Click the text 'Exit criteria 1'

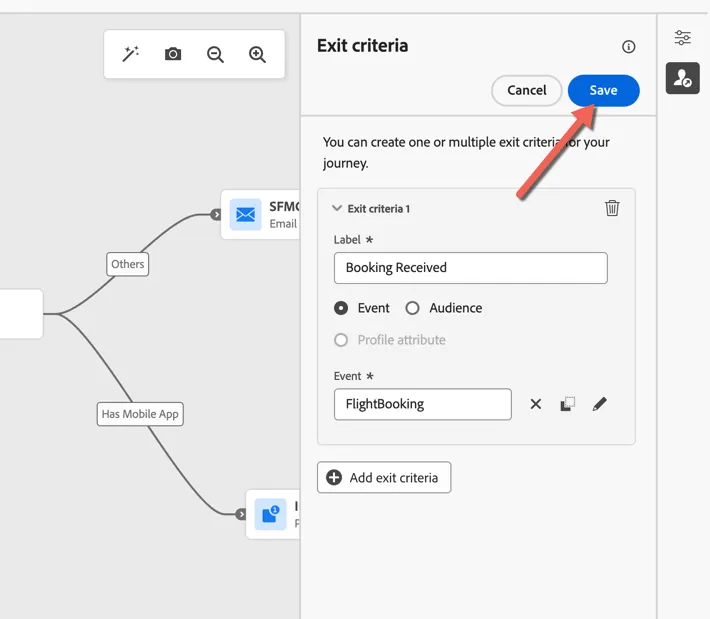(379, 209)
